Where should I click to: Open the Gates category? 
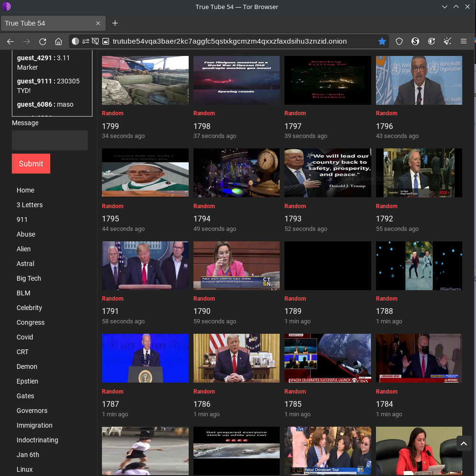pos(25,396)
